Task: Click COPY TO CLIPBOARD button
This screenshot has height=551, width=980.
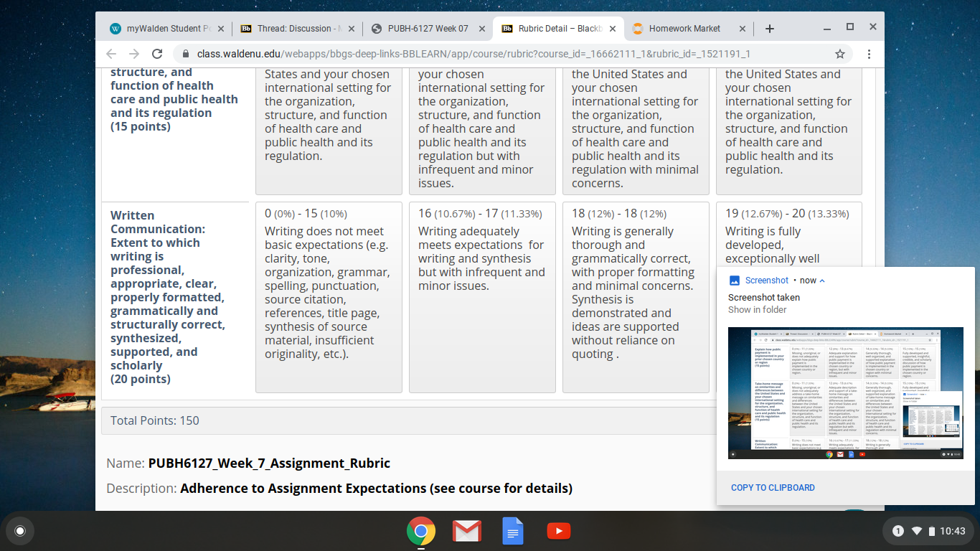Action: point(773,488)
